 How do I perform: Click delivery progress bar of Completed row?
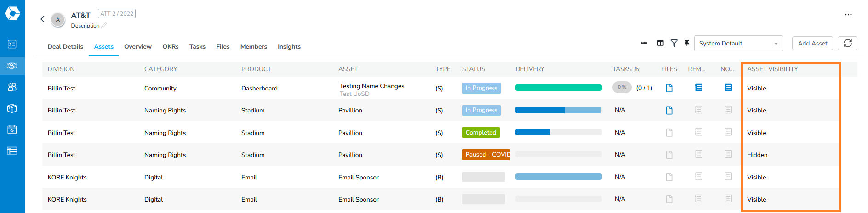click(x=559, y=132)
